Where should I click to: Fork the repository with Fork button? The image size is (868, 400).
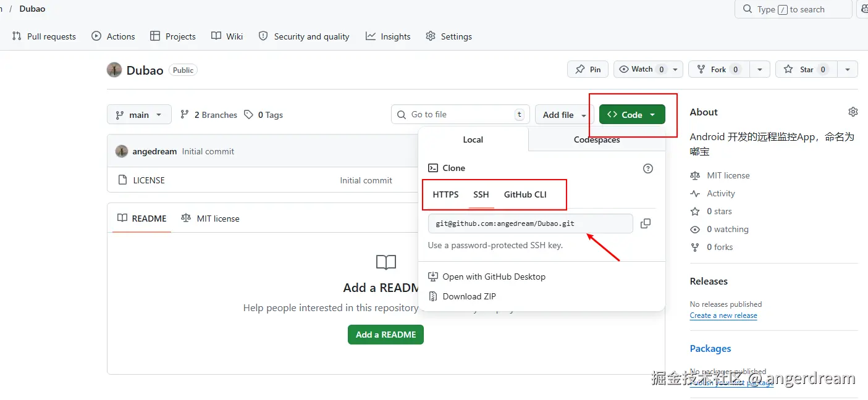pyautogui.click(x=719, y=69)
